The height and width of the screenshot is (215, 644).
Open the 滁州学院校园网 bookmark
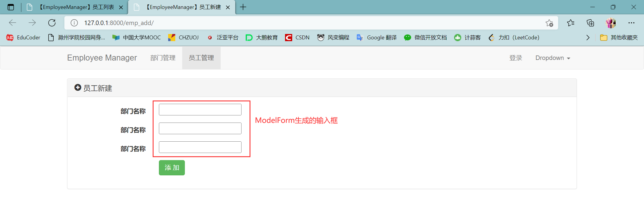pos(77,38)
